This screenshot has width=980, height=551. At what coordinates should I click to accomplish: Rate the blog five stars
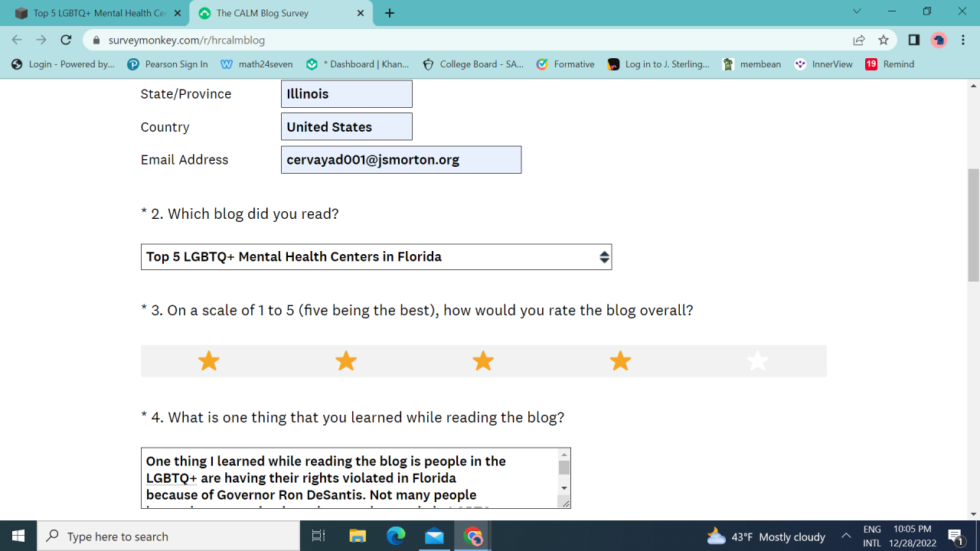(x=757, y=360)
